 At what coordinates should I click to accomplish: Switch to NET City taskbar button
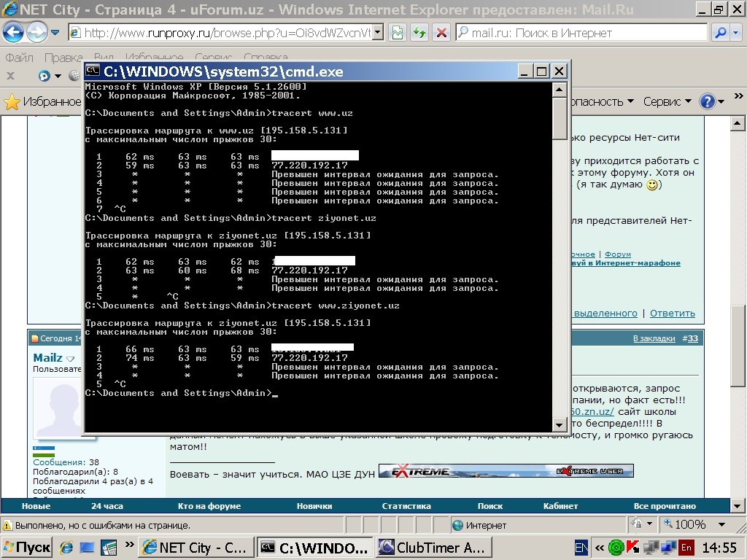point(196,548)
